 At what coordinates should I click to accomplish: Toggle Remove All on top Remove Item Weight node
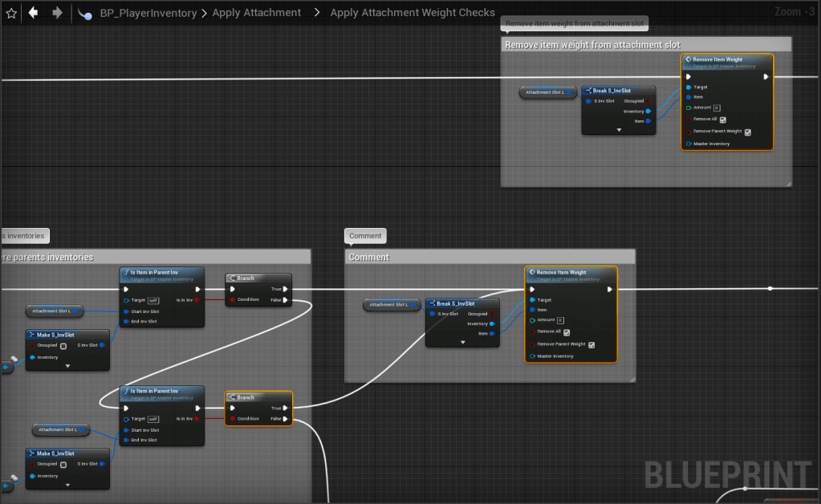[723, 120]
